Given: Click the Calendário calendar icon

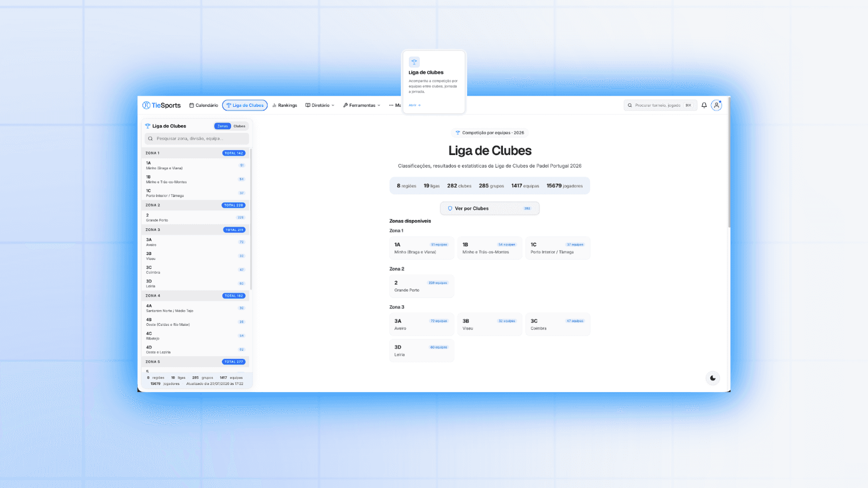Looking at the screenshot, I should click(192, 105).
